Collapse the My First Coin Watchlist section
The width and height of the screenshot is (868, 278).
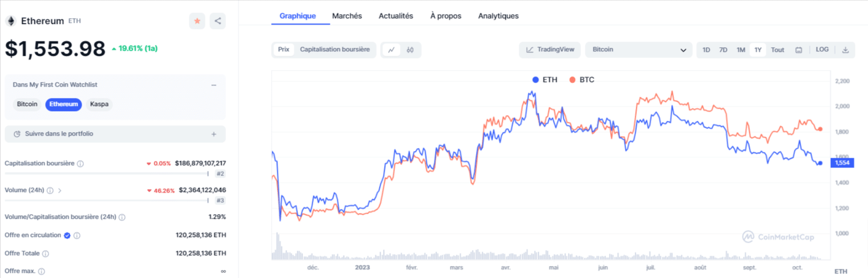tap(213, 85)
